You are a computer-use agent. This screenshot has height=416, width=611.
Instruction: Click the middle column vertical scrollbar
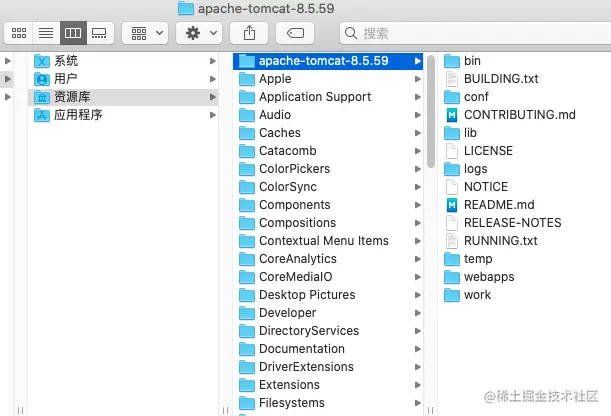coord(431,111)
